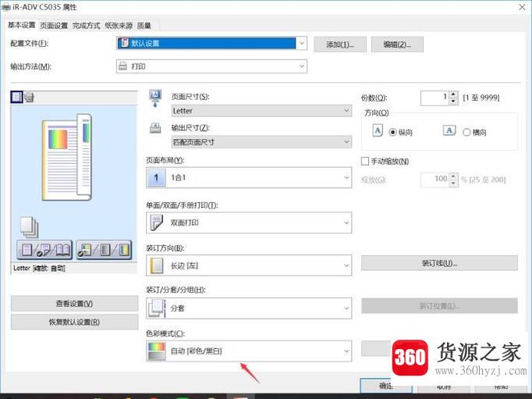Click the 装订线(U)... button
The height and width of the screenshot is (399, 532).
(439, 263)
